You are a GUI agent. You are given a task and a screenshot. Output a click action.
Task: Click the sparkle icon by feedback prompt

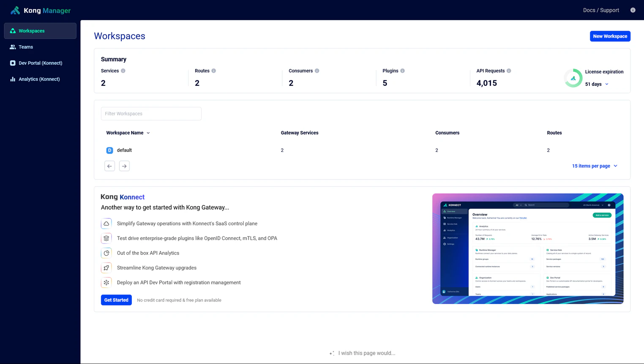(332, 353)
